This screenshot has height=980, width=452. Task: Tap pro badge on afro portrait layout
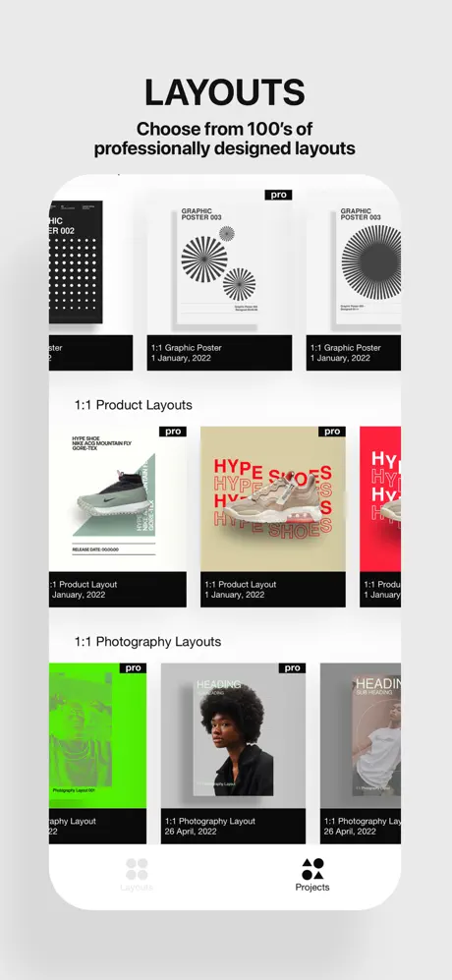[x=292, y=668]
